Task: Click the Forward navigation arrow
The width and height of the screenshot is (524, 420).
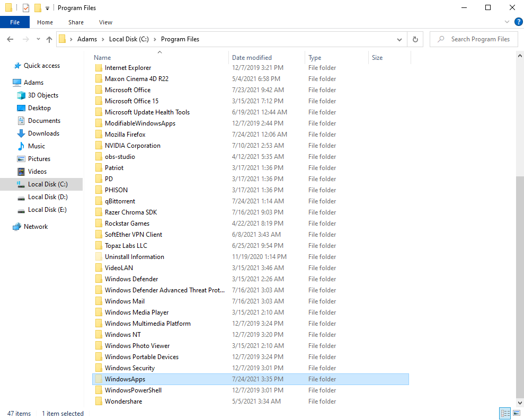Action: [26, 39]
